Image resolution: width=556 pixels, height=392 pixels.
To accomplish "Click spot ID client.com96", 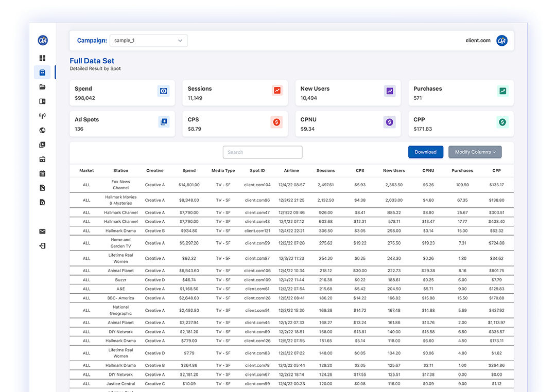I will [257, 200].
